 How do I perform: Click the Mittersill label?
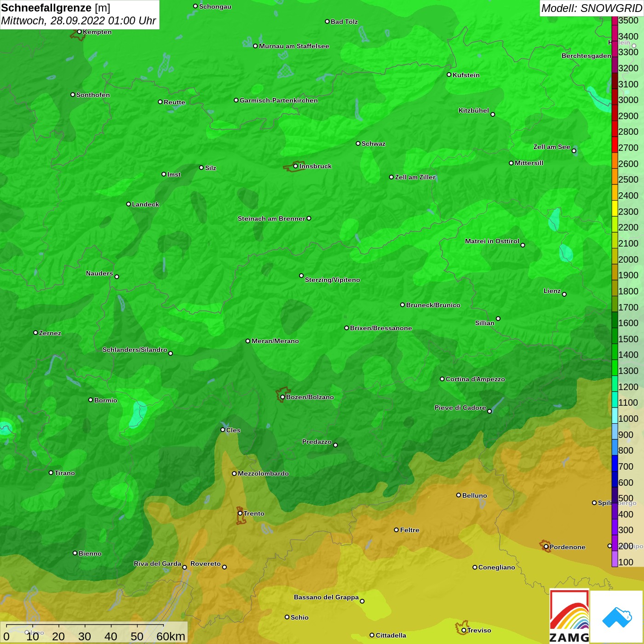coord(529,163)
